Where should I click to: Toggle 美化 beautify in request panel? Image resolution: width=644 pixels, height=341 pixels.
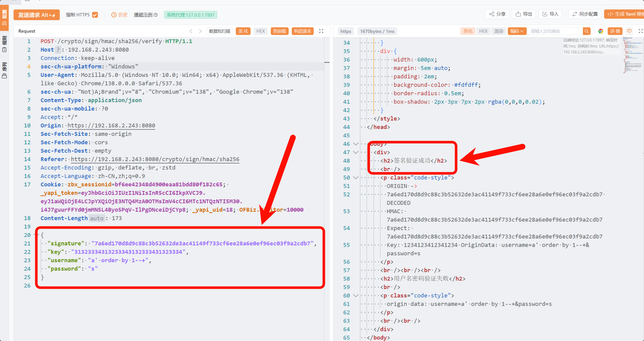pyautogui.click(x=243, y=31)
